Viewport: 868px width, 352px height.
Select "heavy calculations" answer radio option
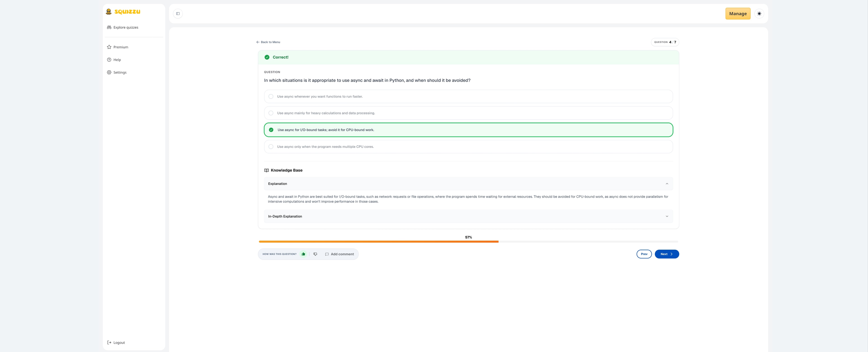pos(271,113)
